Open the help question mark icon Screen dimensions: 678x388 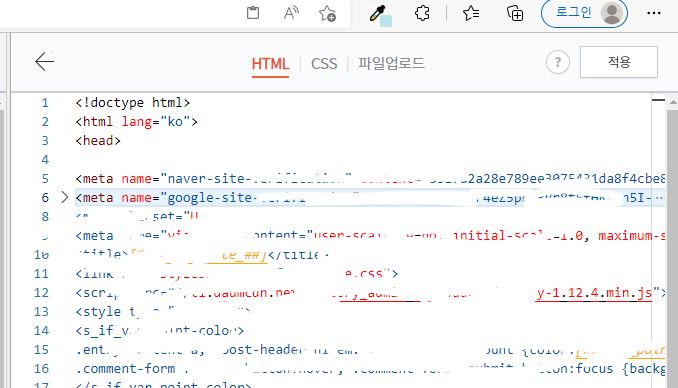558,62
